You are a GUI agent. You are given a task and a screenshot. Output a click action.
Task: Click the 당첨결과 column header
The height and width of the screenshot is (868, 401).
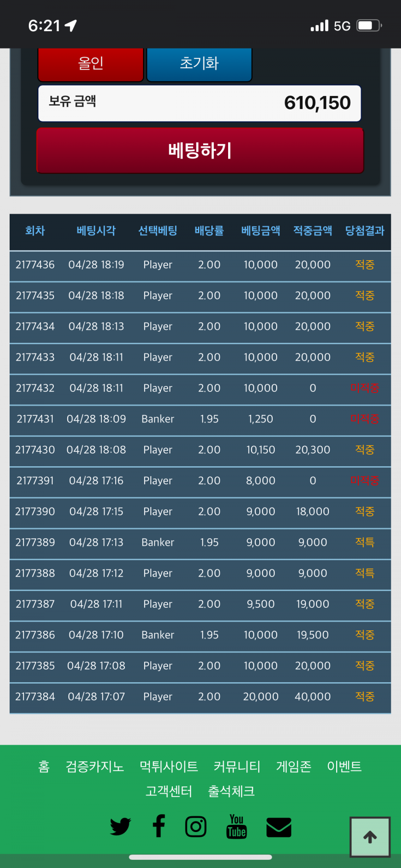click(x=365, y=231)
